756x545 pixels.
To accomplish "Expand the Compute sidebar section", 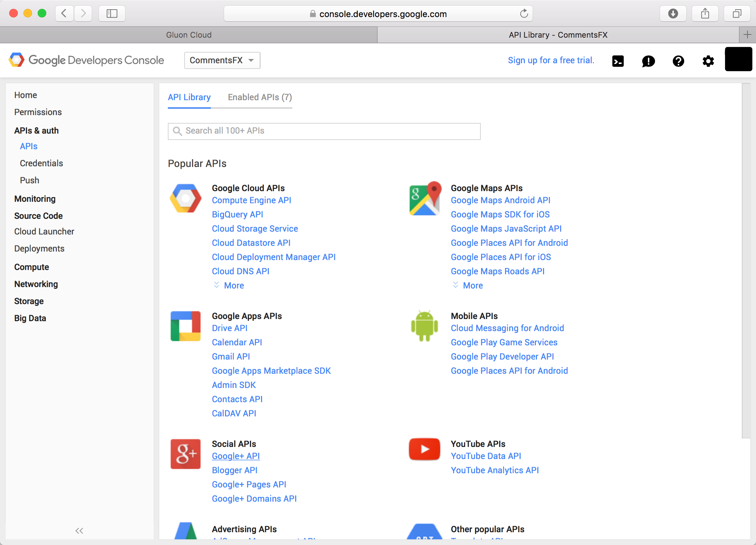I will (32, 267).
